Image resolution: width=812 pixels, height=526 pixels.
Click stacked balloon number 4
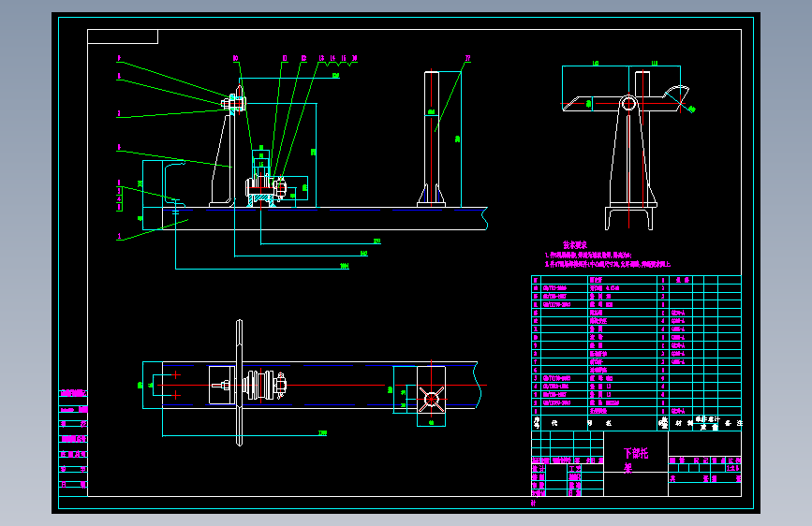pyautogui.click(x=119, y=198)
